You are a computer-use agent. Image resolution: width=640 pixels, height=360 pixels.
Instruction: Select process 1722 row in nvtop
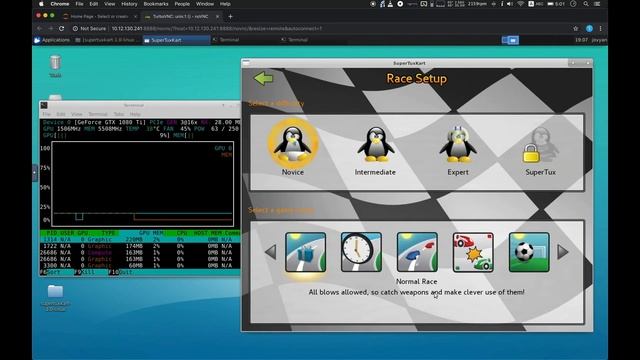pos(140,246)
